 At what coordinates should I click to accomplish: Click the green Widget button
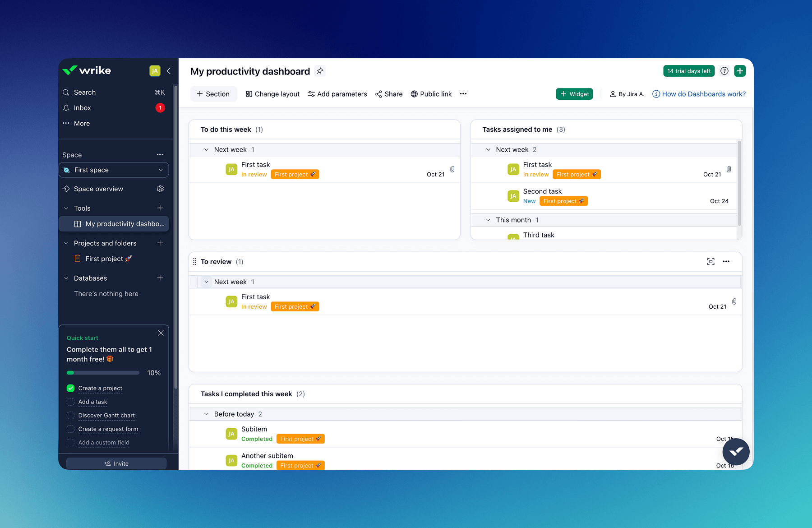pyautogui.click(x=574, y=94)
